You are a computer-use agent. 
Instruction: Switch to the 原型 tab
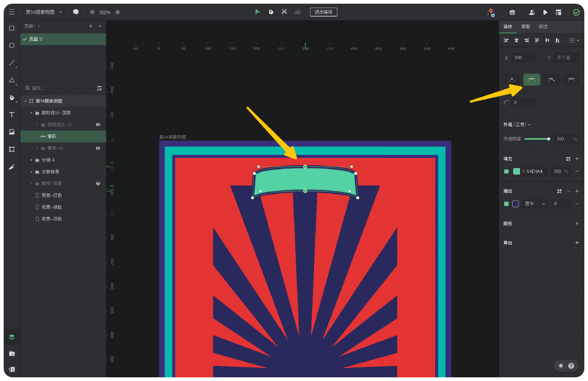coord(525,27)
